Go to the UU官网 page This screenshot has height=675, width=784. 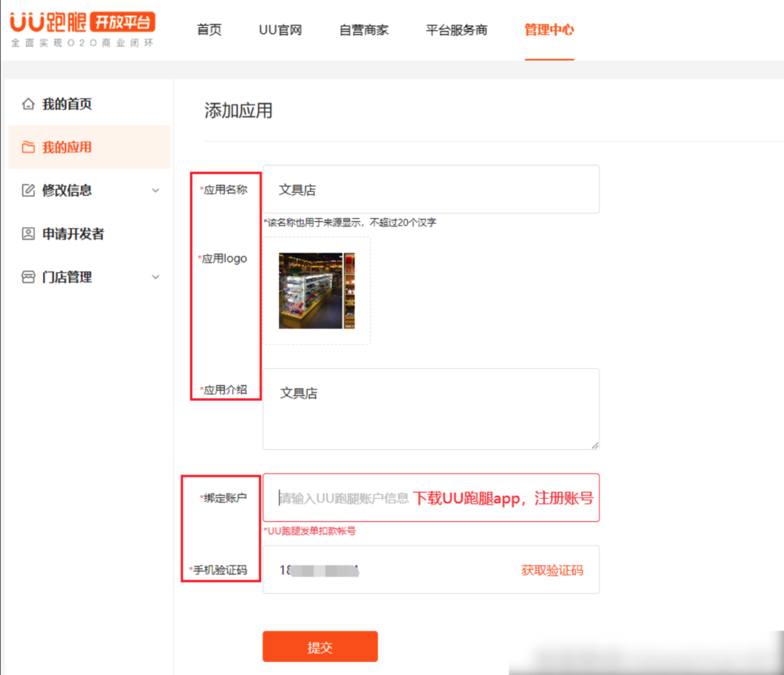[x=279, y=29]
